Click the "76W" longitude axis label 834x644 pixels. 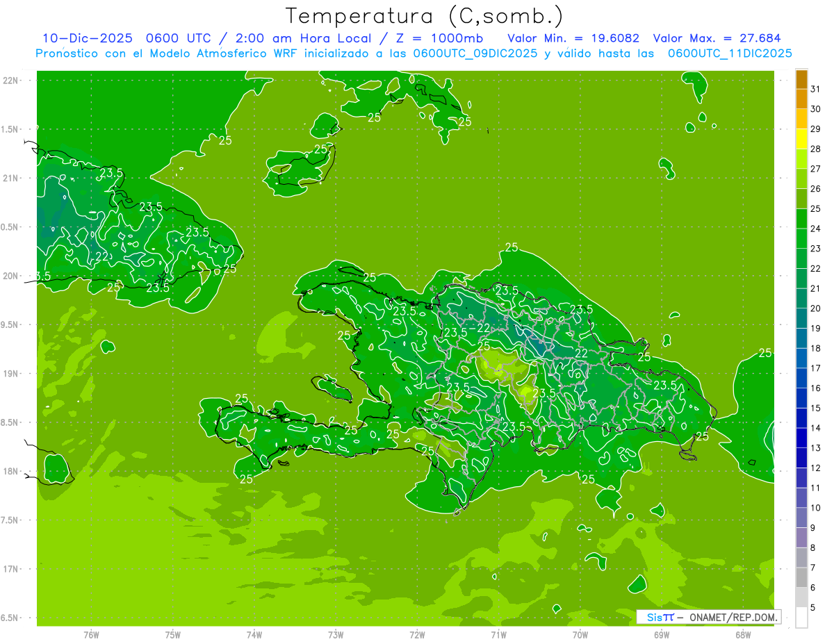pyautogui.click(x=91, y=635)
